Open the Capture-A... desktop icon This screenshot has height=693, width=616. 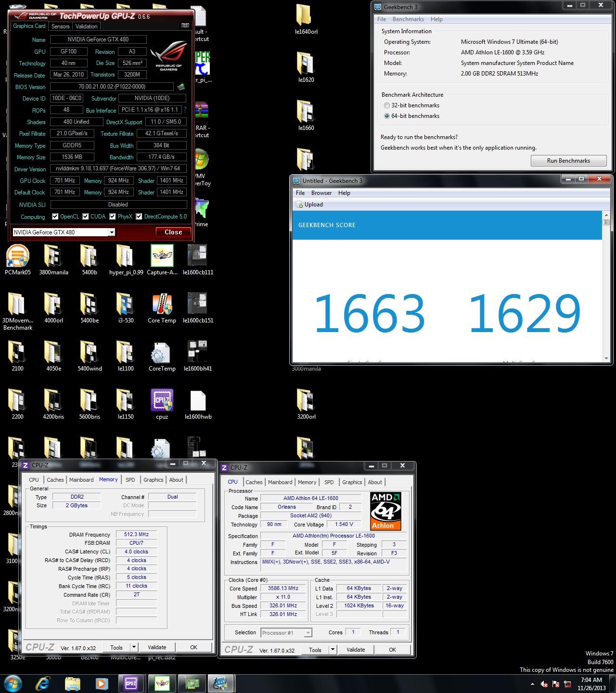[162, 260]
